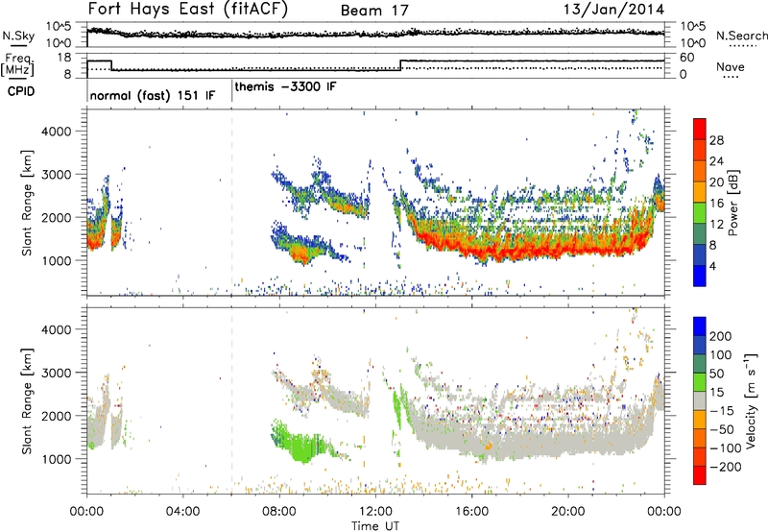The width and height of the screenshot is (768, 532).
Task: Click the 'Power [dB]' colorbar label
Action: coord(732,203)
